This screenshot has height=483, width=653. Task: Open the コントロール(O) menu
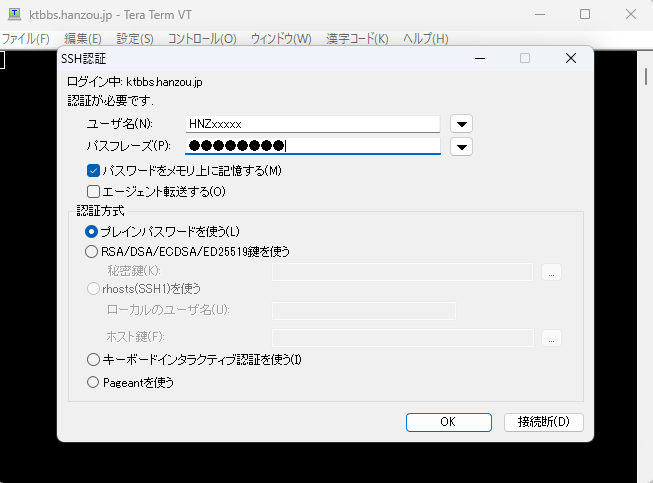point(202,39)
